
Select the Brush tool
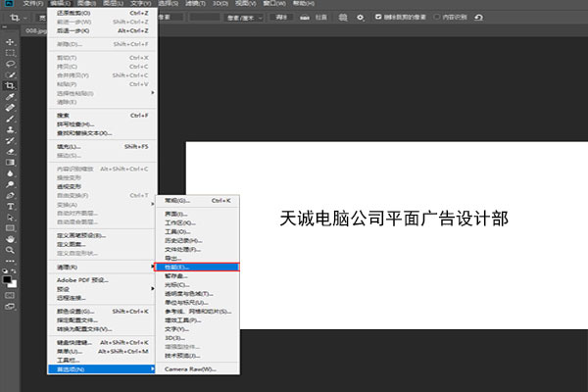[x=10, y=119]
